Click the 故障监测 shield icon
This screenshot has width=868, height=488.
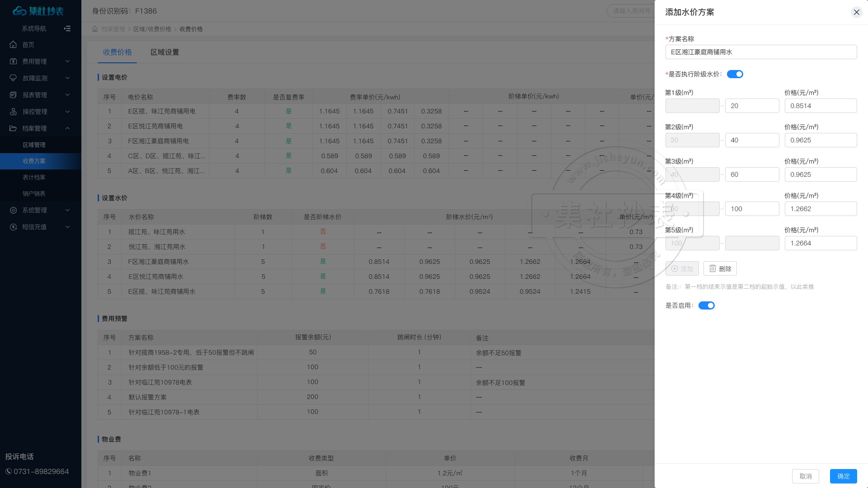13,78
